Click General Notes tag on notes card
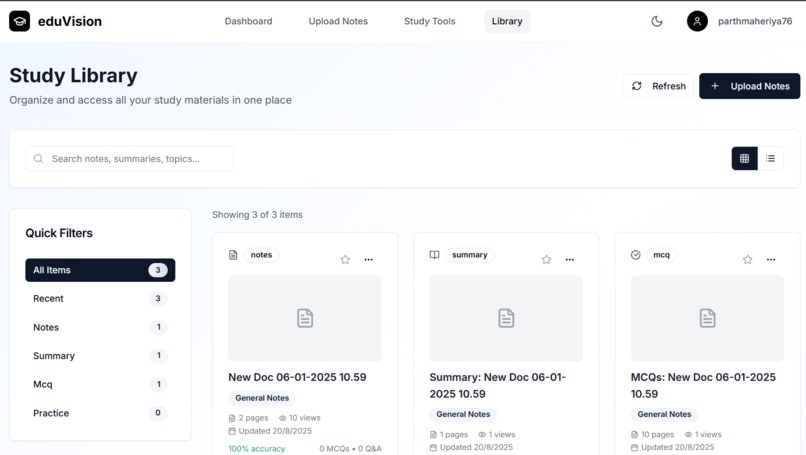 [x=262, y=398]
